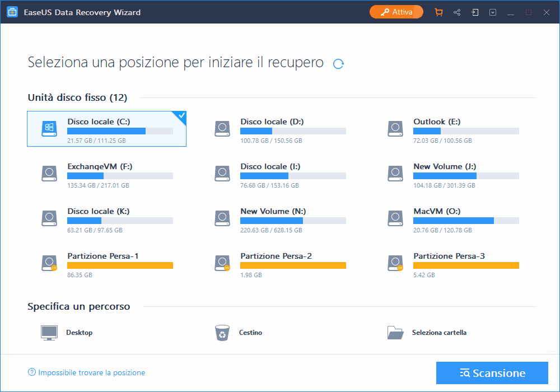Click the Desktop monitor icon

tap(49, 333)
